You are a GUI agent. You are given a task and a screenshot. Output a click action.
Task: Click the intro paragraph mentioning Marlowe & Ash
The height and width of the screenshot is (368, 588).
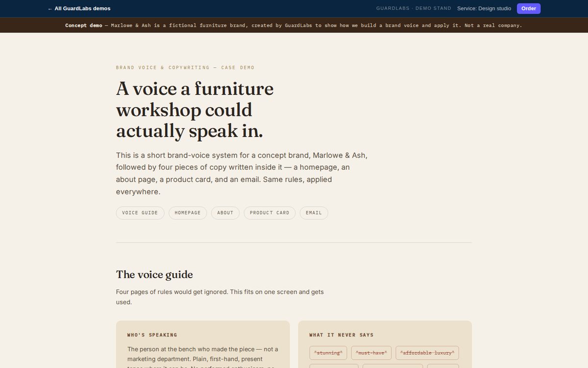tap(242, 173)
